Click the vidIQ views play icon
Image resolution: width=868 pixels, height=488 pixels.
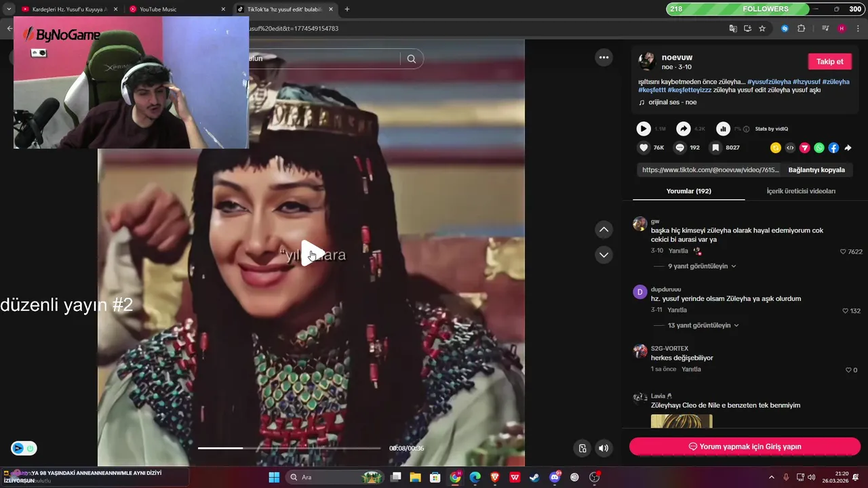click(644, 129)
